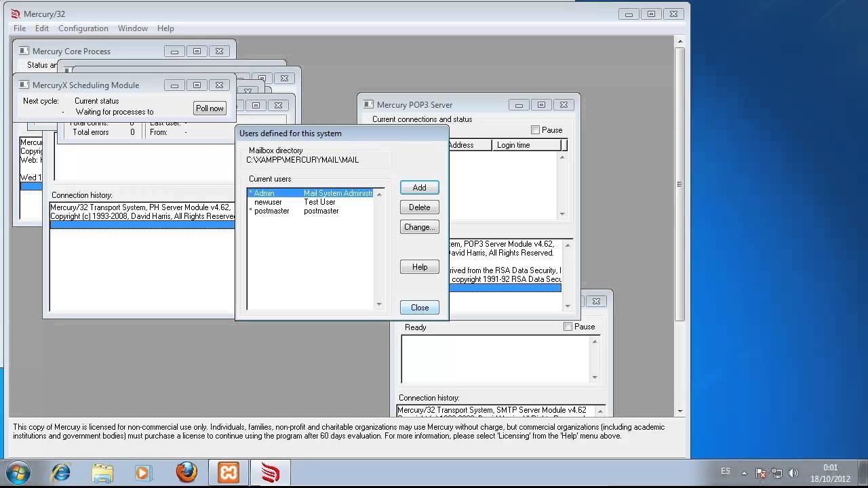
Task: Click the Mercury POP3 Server window icon
Action: 369,104
